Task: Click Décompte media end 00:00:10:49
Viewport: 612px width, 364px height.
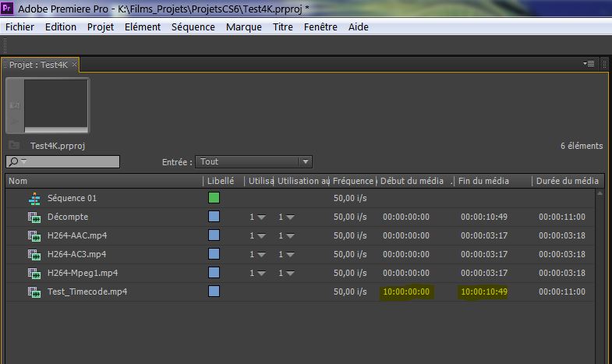Action: (484, 217)
